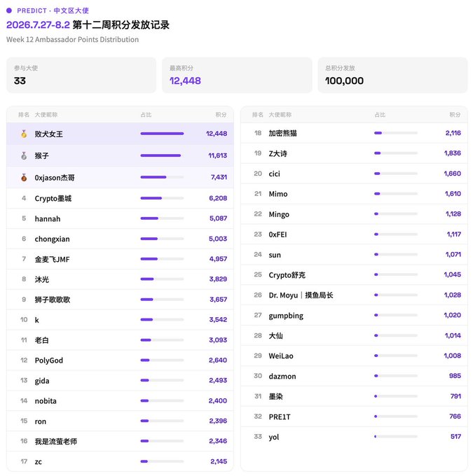Click the score 517 in yol's row

[455, 437]
